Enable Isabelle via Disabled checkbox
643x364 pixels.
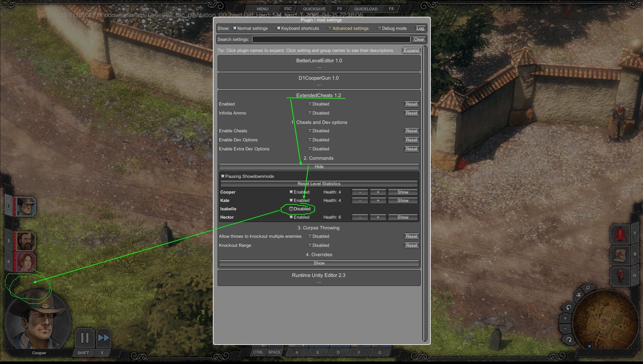pyautogui.click(x=291, y=209)
